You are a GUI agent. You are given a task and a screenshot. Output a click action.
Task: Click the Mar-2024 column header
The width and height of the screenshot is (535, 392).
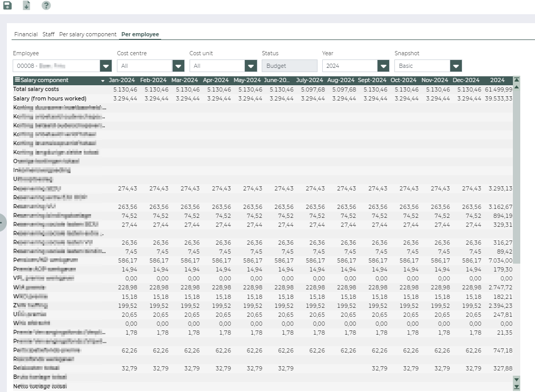coord(185,80)
